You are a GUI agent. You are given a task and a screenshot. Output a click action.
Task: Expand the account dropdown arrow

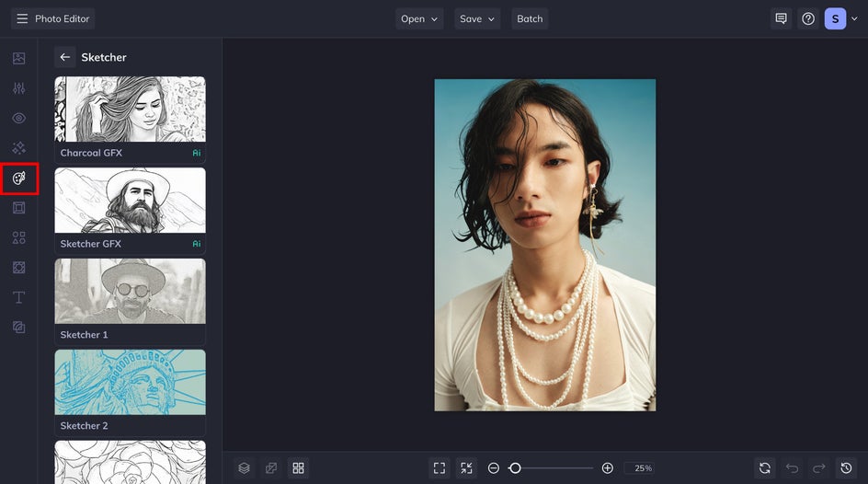pyautogui.click(x=855, y=18)
